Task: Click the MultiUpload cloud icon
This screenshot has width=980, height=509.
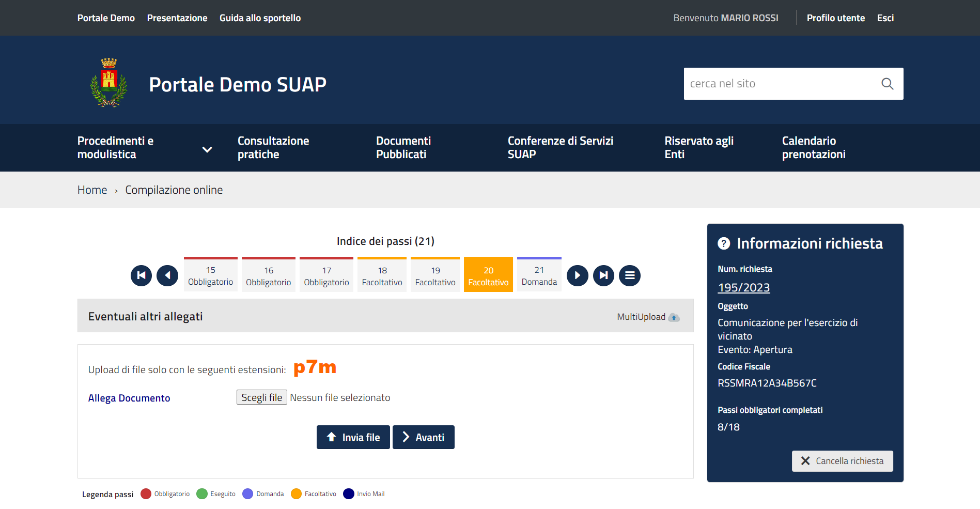Action: click(674, 317)
